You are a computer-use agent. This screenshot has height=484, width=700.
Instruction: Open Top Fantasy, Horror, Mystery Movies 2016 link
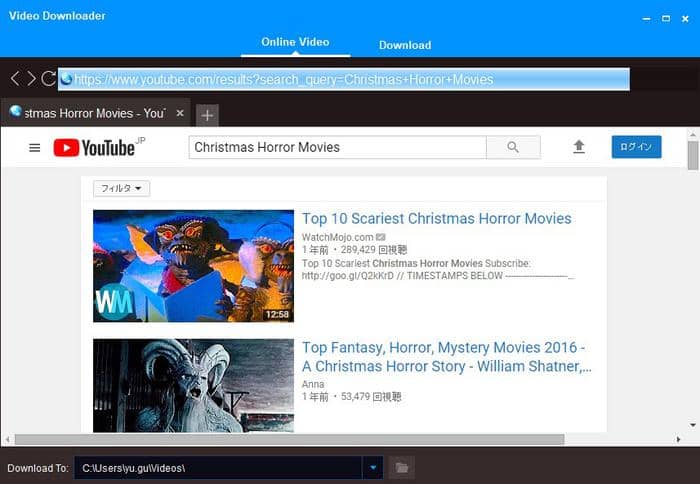point(447,356)
